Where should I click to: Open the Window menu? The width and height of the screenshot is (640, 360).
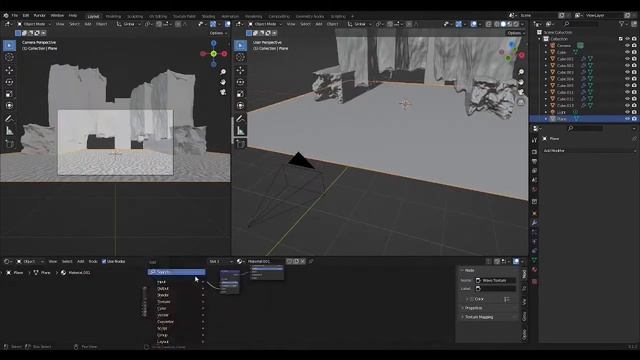click(x=57, y=16)
